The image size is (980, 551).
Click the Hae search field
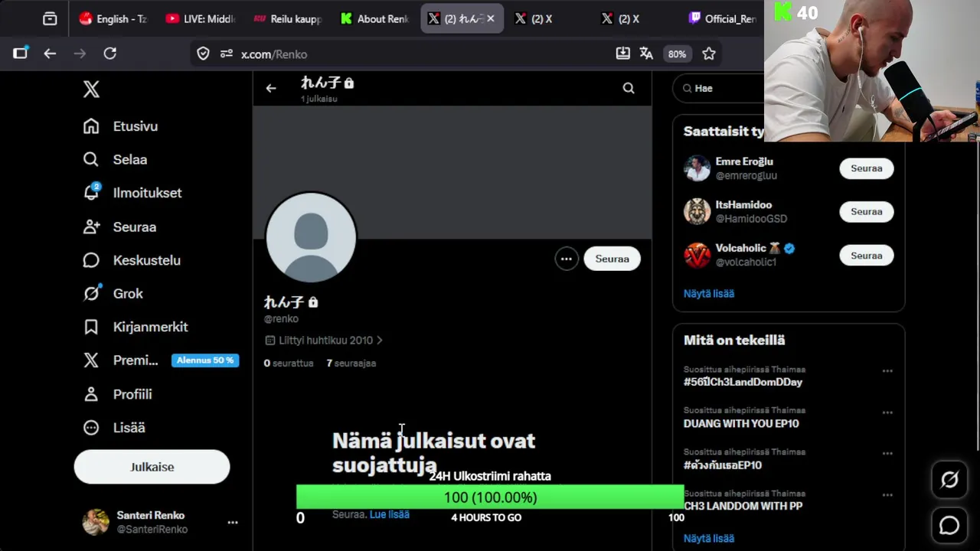click(x=720, y=89)
